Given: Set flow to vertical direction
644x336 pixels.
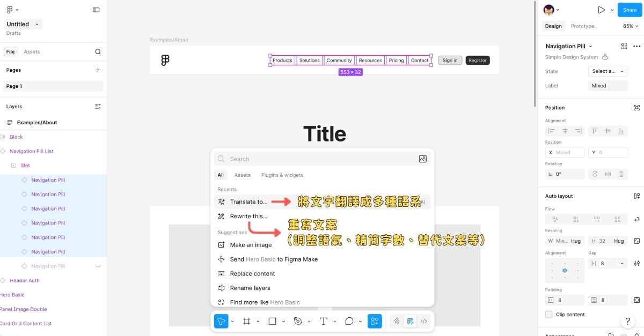Looking at the screenshot, I should coord(576,219).
